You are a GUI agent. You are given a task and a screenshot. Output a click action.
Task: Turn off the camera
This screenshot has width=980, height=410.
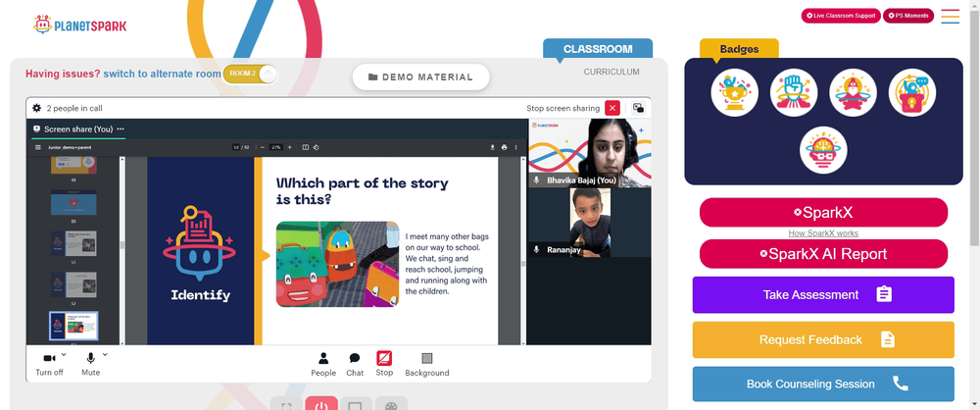[x=49, y=364]
